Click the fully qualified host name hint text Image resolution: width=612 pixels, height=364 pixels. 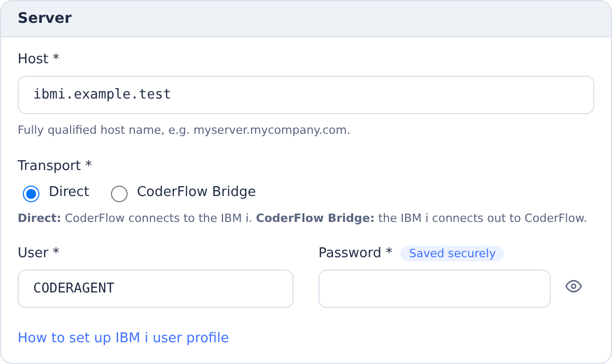(x=184, y=130)
